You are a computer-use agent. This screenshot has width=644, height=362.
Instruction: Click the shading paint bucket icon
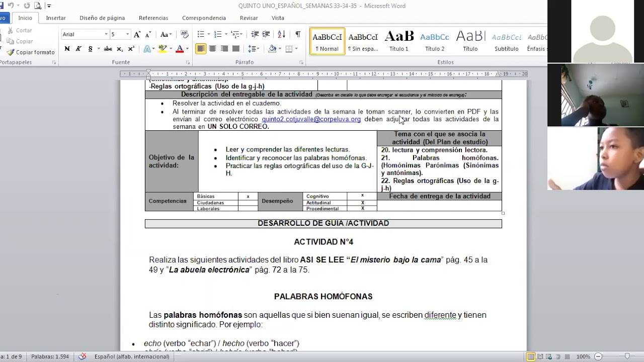click(272, 49)
